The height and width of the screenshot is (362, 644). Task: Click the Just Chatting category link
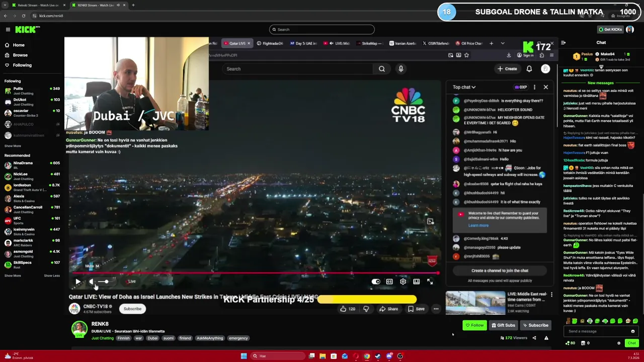(x=103, y=338)
